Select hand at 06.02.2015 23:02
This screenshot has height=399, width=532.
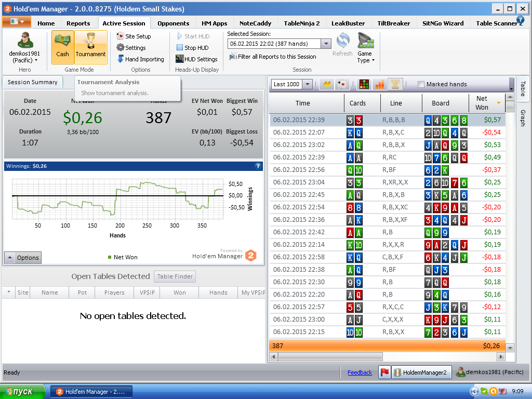[x=388, y=145]
